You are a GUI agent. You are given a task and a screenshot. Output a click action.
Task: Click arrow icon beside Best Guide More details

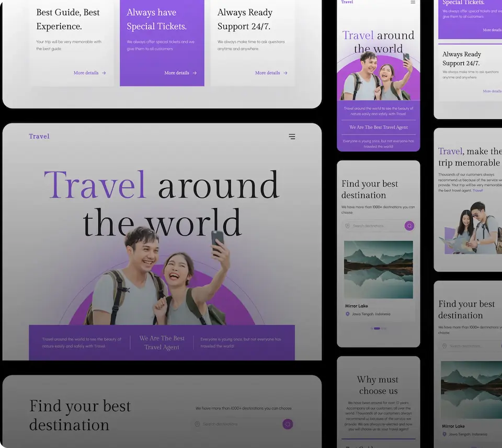tap(104, 73)
